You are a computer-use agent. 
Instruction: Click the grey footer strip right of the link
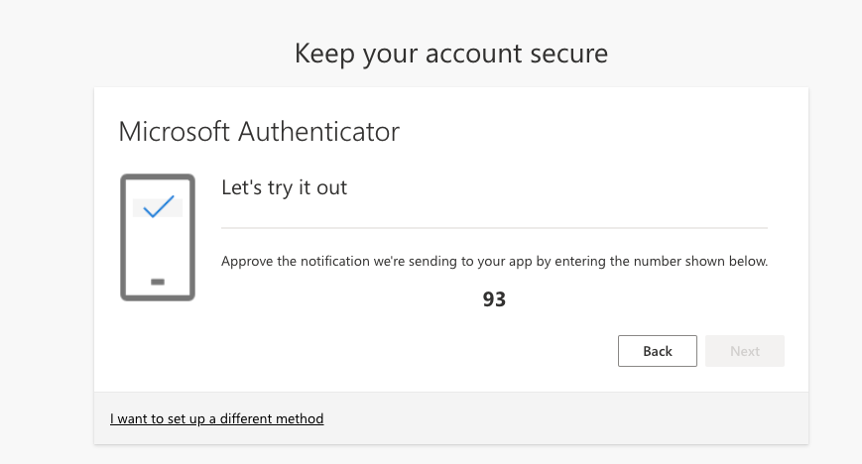(x=566, y=418)
